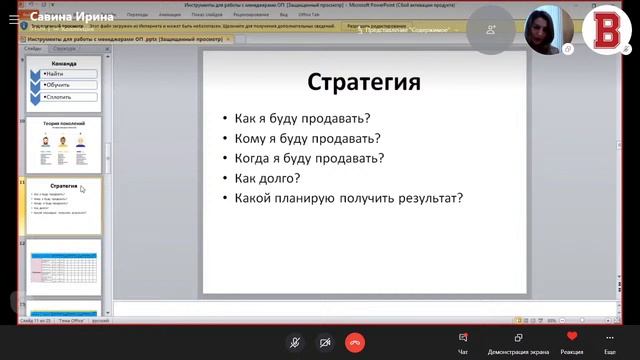The height and width of the screenshot is (360, 640).
Task: Send a heart Реакция
Action: point(572,343)
